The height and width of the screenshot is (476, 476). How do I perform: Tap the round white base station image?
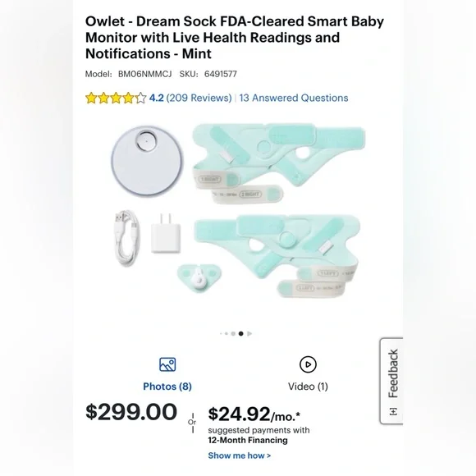click(147, 161)
